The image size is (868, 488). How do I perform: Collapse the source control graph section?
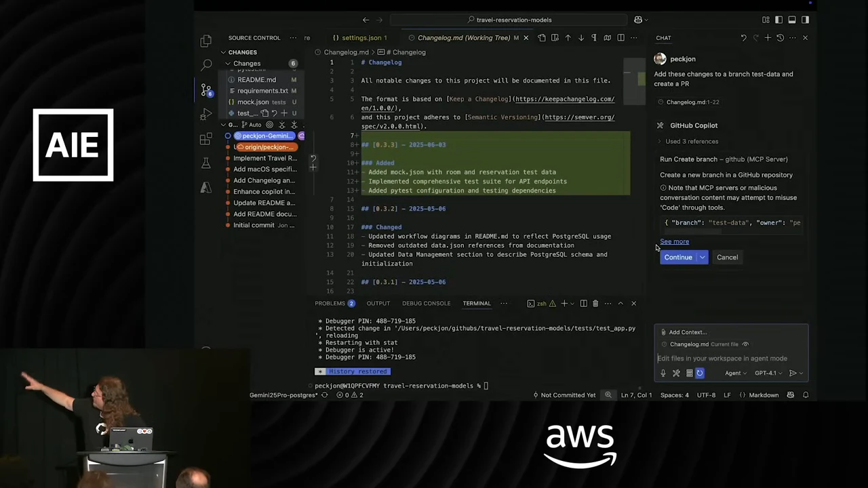[229, 125]
